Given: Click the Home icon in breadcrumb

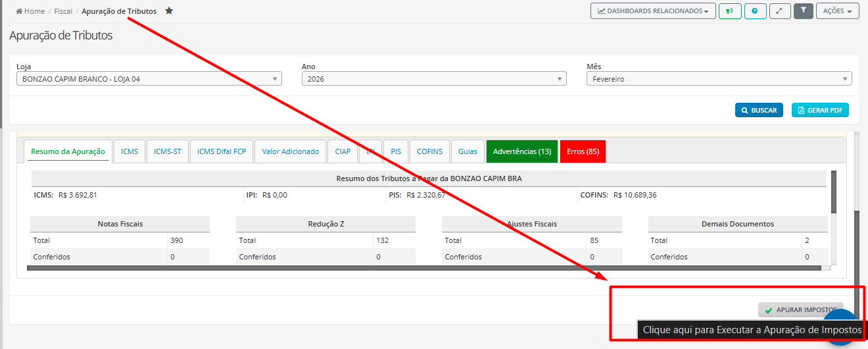Looking at the screenshot, I should [20, 11].
